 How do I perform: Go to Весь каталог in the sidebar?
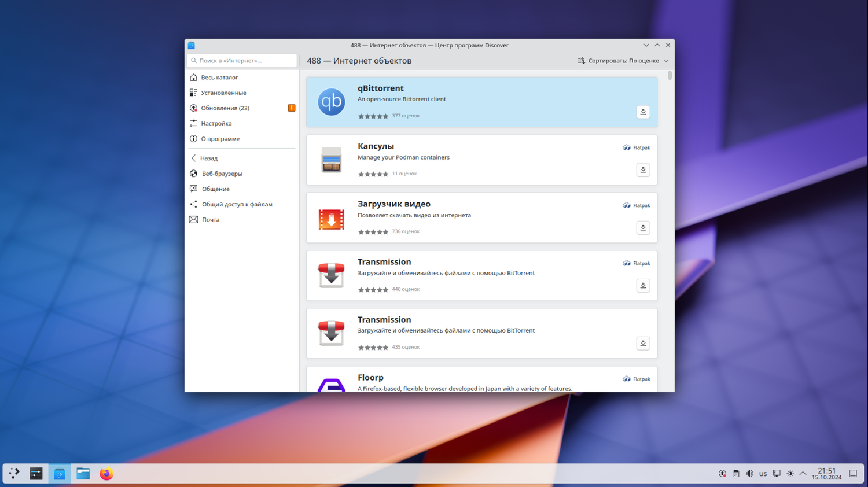242,78
